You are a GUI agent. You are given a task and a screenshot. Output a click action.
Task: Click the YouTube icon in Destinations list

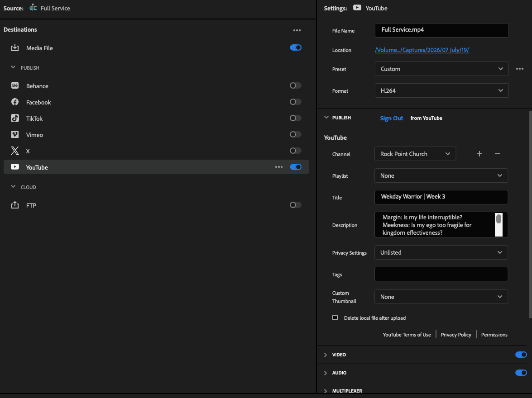pos(15,167)
